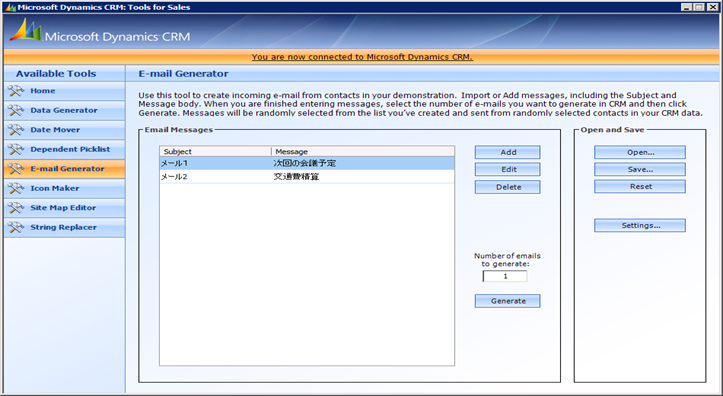Sort by the Subject column header
Viewport: 723px width, 396px height.
click(216, 152)
